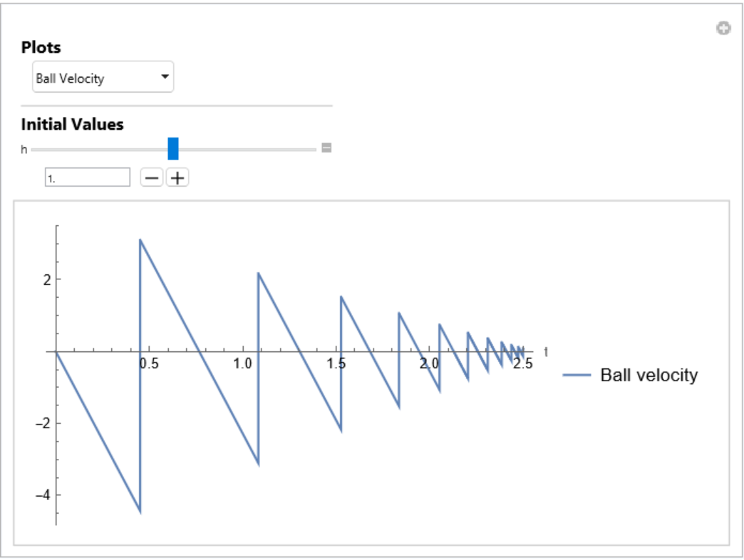Click the "Ball velocity" legend label
This screenshot has height=560, width=744.
pos(649,375)
